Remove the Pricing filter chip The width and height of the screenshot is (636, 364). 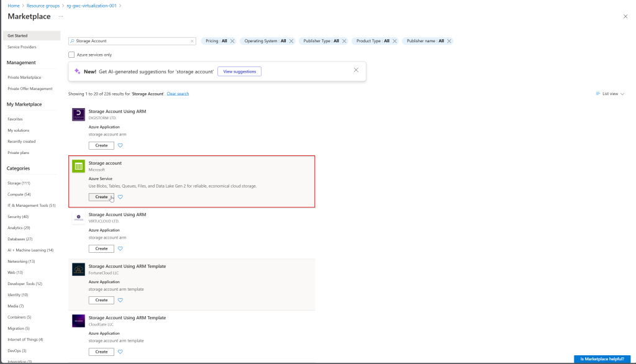pos(232,41)
